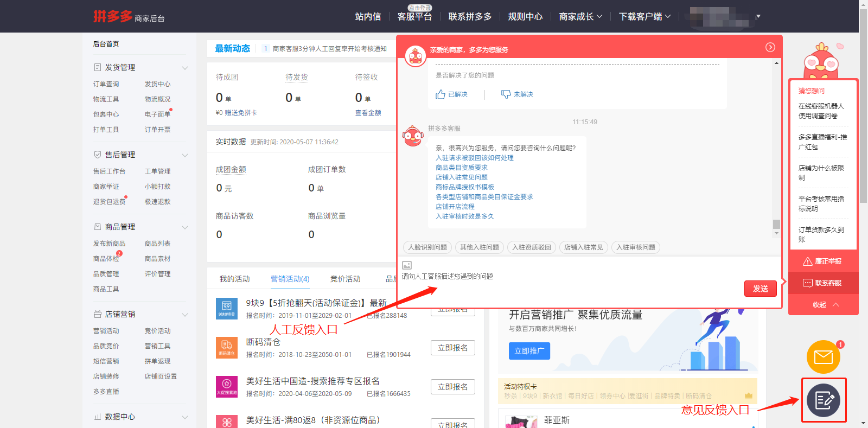868x428 pixels.
Task: Click the 9块9 activity thumbnail icon
Action: click(x=227, y=308)
